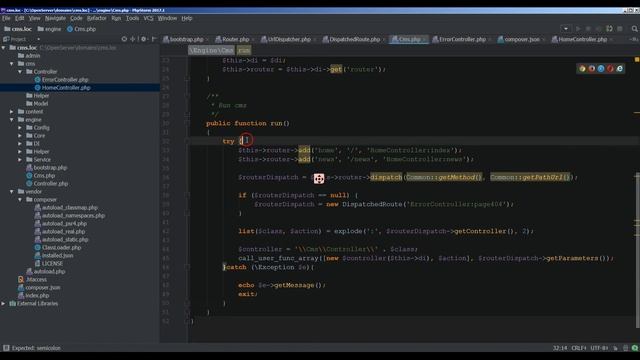Click scroll-from-source target icon in Project panel
640x360 pixels.
coord(124,39)
